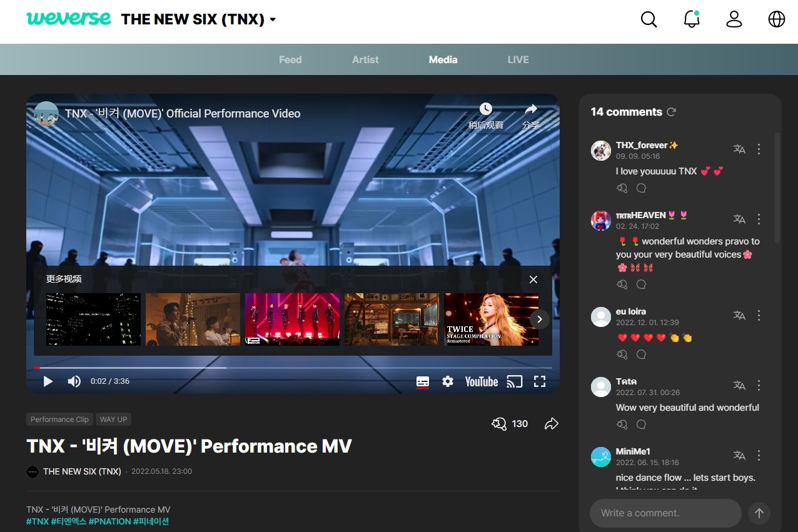Click the comments panel scrollbar
The image size is (798, 532).
[x=777, y=188]
